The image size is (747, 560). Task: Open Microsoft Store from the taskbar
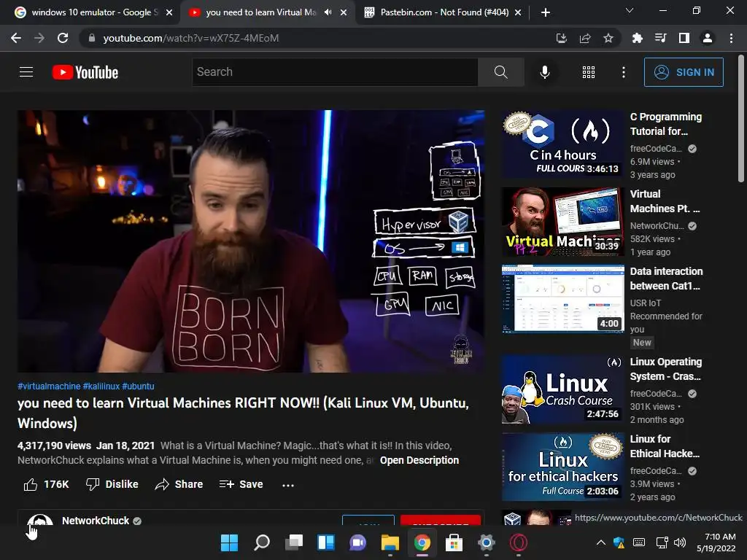tap(454, 542)
